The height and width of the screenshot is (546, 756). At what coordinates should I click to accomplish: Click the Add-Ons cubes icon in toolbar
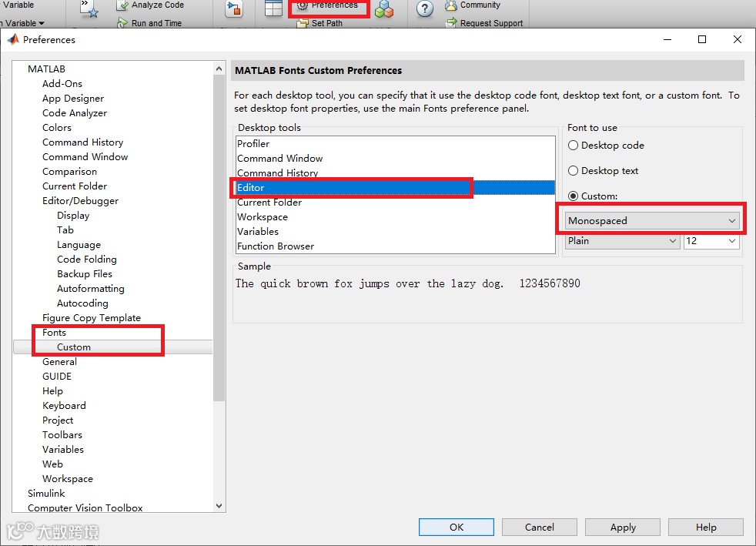384,8
